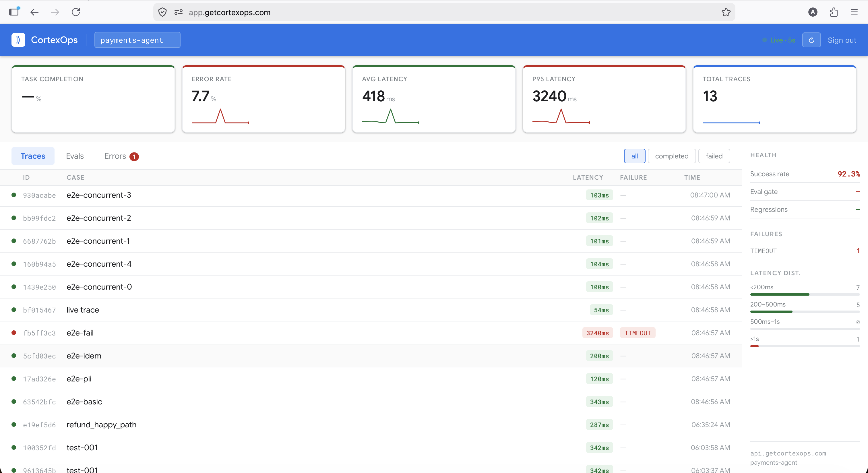
Task: Go back with the browser back arrow
Action: (x=34, y=12)
